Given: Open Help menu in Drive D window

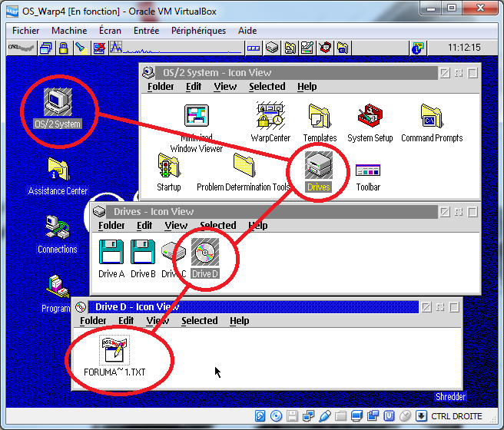Looking at the screenshot, I should pyautogui.click(x=240, y=320).
